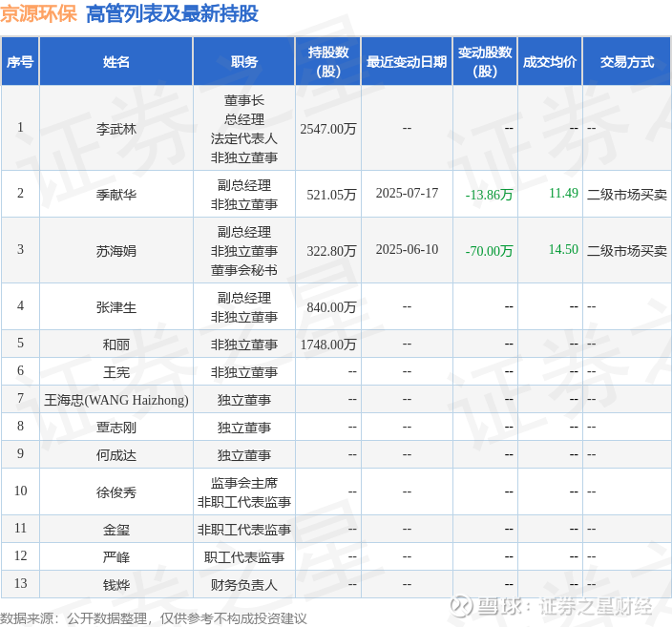Viewport: 672px width, 627px height.
Task: Click the 高管列表及最新持股 title text
Action: [172, 13]
